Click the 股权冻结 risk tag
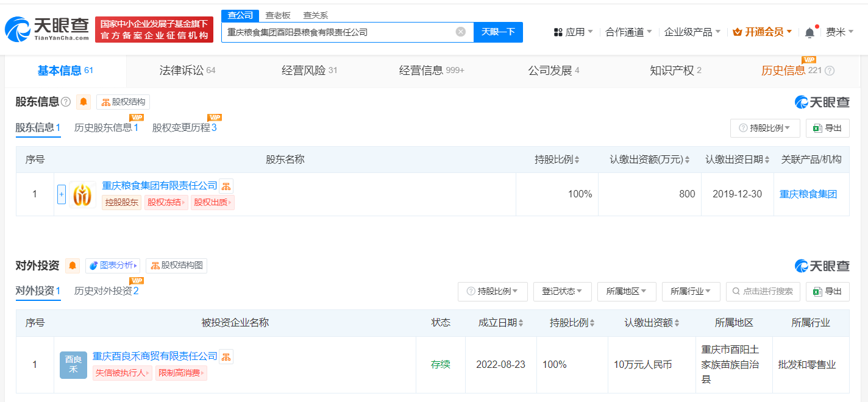Viewport: 868px width, 402px height. click(x=166, y=203)
